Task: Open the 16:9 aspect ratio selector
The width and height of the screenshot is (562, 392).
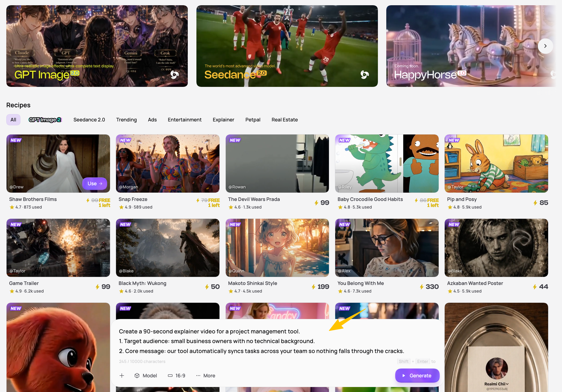Action: tap(177, 376)
